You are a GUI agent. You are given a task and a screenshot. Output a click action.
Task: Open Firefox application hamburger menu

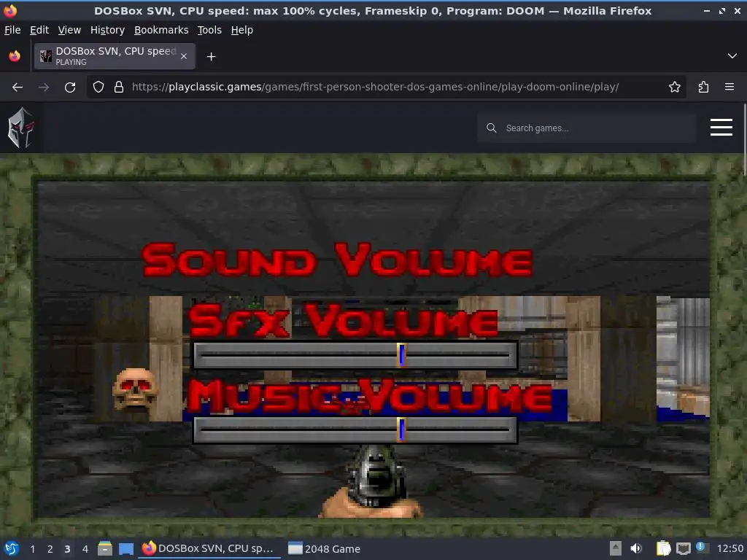729,87
